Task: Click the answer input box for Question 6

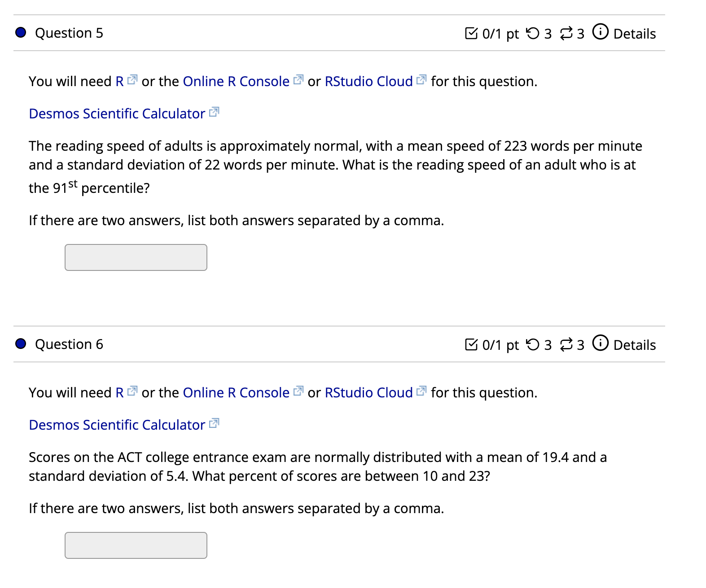Action: (136, 545)
